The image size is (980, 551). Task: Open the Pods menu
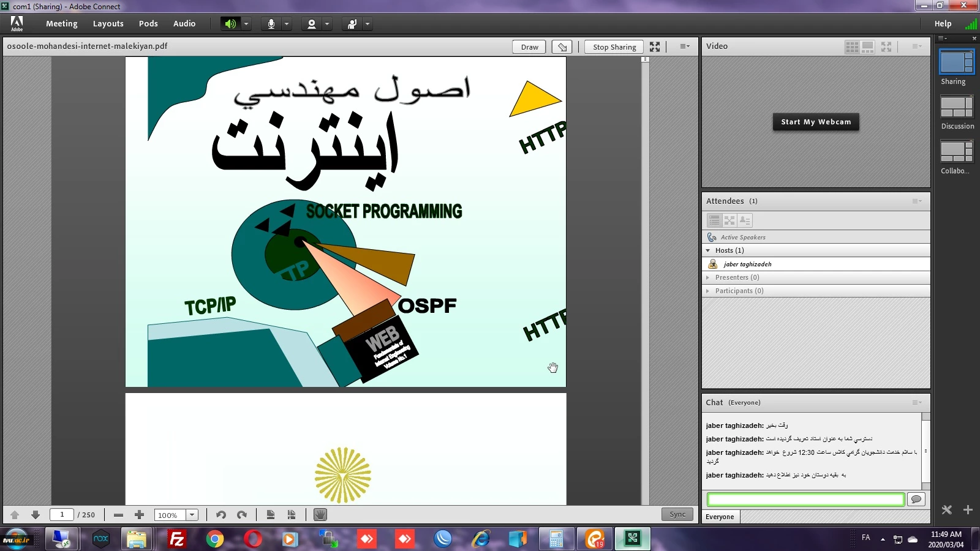coord(148,24)
